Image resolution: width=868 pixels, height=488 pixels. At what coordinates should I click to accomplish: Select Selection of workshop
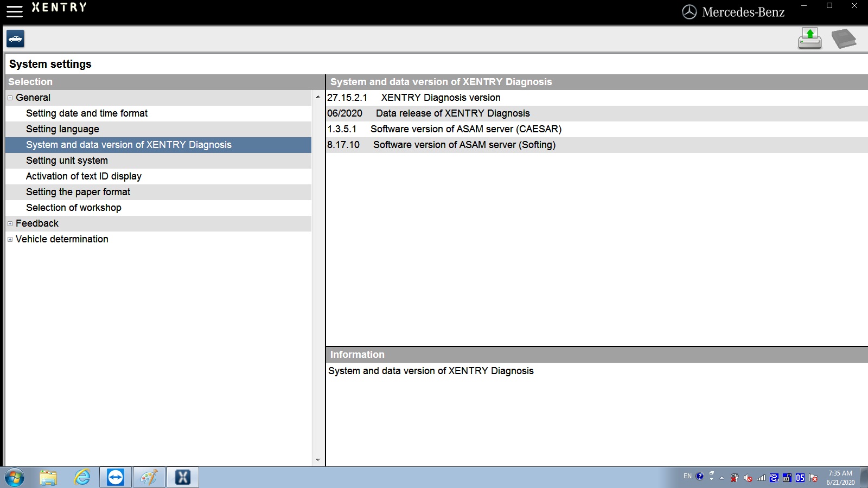[x=158, y=208]
